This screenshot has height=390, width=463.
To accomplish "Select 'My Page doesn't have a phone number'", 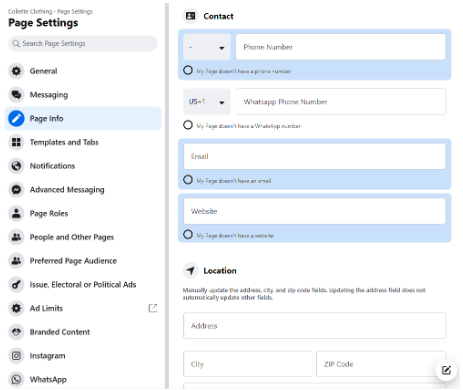I will 188,70.
